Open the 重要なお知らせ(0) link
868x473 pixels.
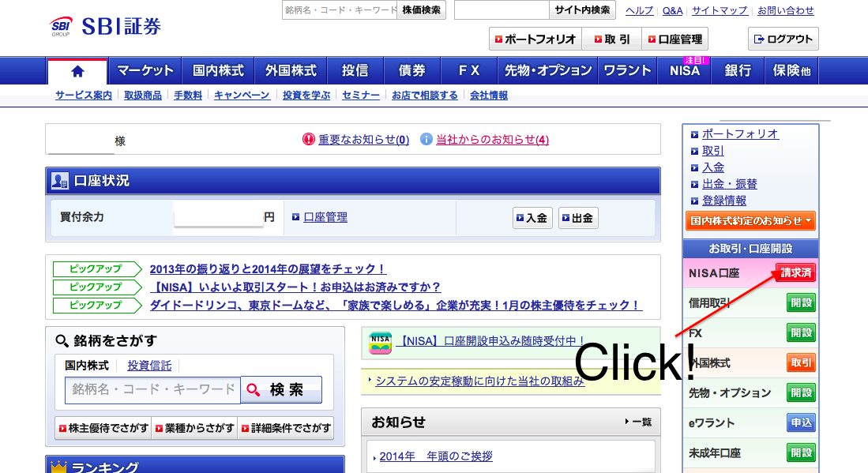pos(363,140)
